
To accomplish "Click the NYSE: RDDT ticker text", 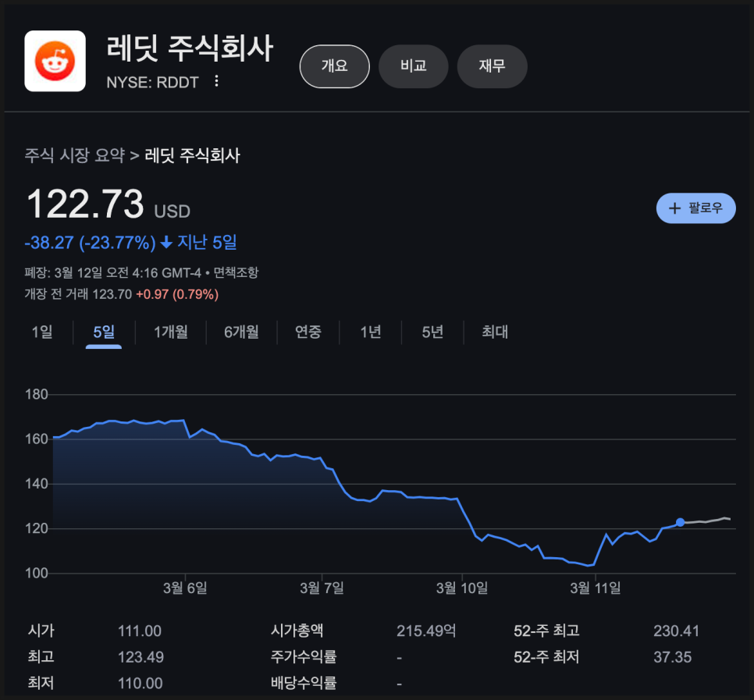I will click(x=152, y=82).
